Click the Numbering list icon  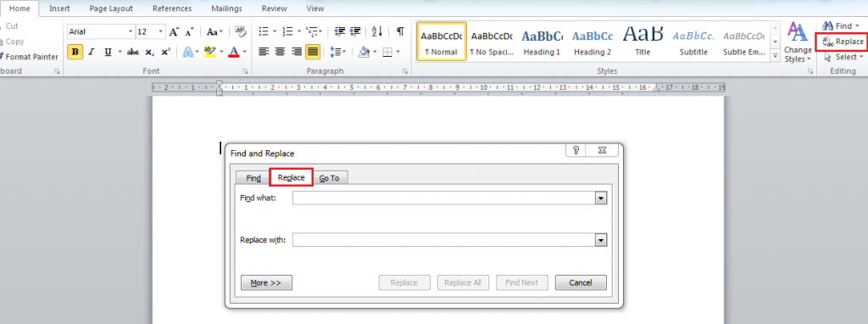click(287, 31)
